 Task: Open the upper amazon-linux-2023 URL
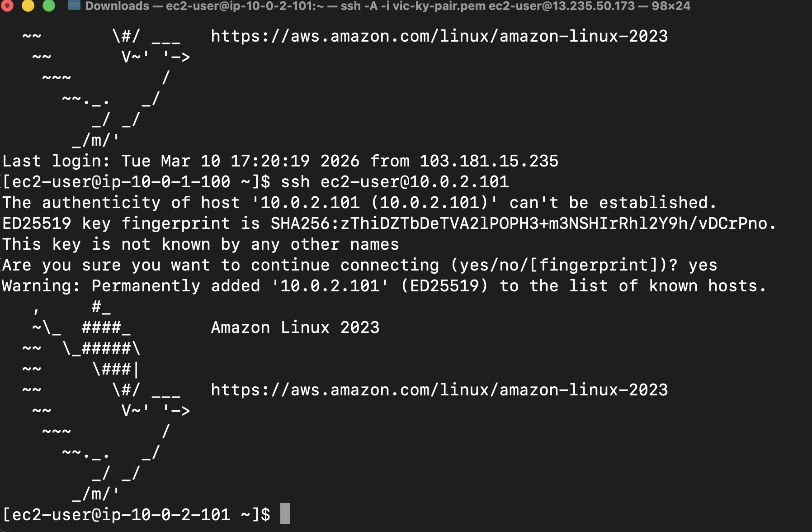[x=439, y=35]
